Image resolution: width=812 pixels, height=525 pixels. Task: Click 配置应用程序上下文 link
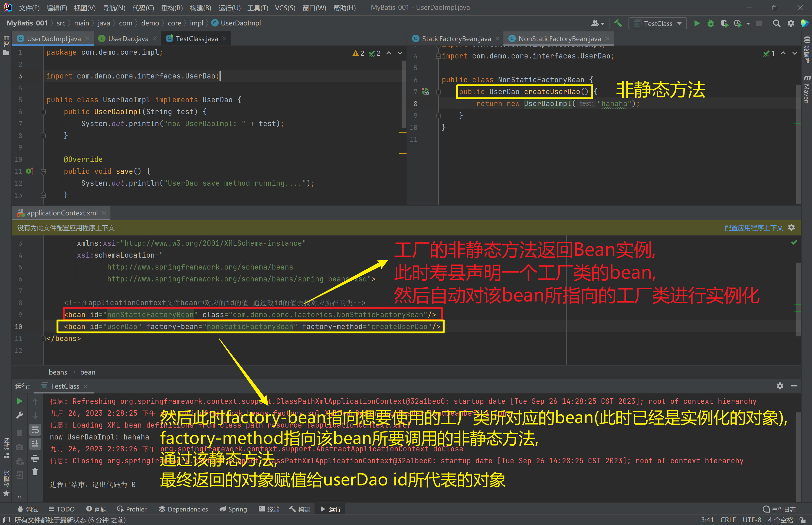click(754, 228)
